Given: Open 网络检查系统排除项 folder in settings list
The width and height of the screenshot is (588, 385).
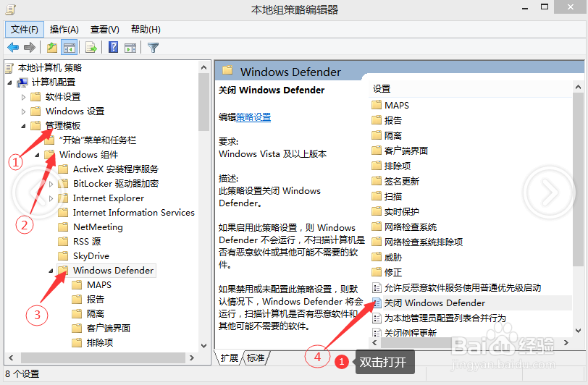Looking at the screenshot, I should (424, 242).
